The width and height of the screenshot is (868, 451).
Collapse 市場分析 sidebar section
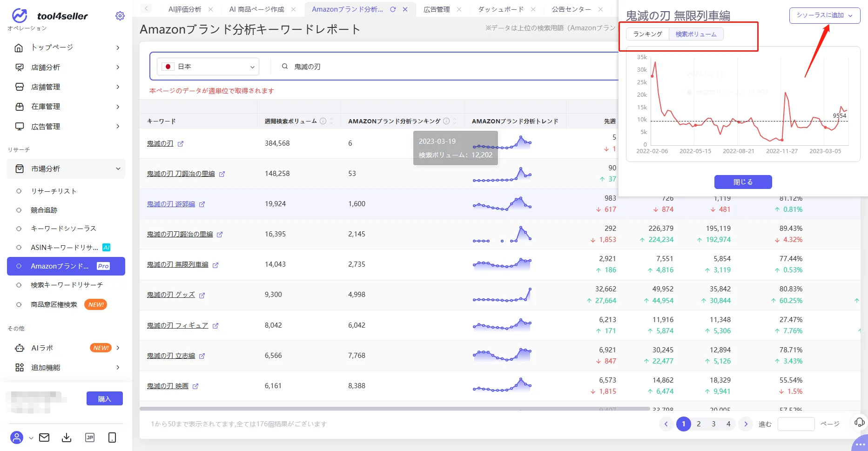(x=66, y=169)
